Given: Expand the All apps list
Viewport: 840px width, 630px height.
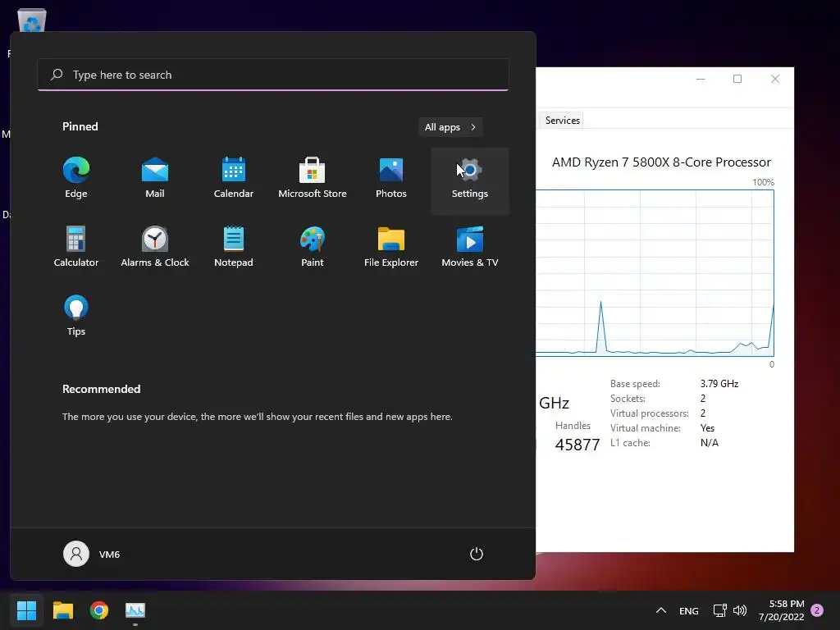Looking at the screenshot, I should tap(450, 127).
